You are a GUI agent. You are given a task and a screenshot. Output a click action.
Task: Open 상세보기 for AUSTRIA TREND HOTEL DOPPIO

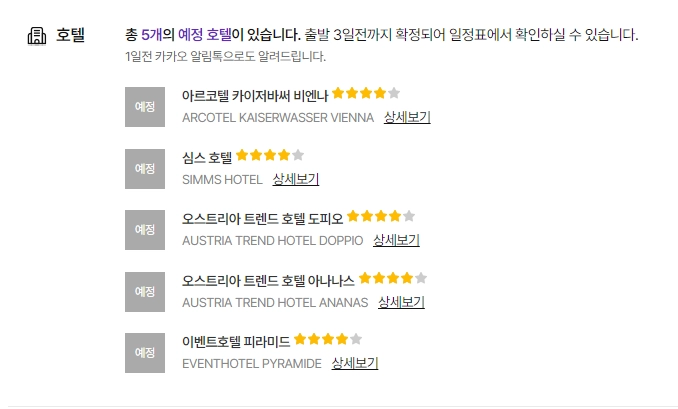pos(396,241)
